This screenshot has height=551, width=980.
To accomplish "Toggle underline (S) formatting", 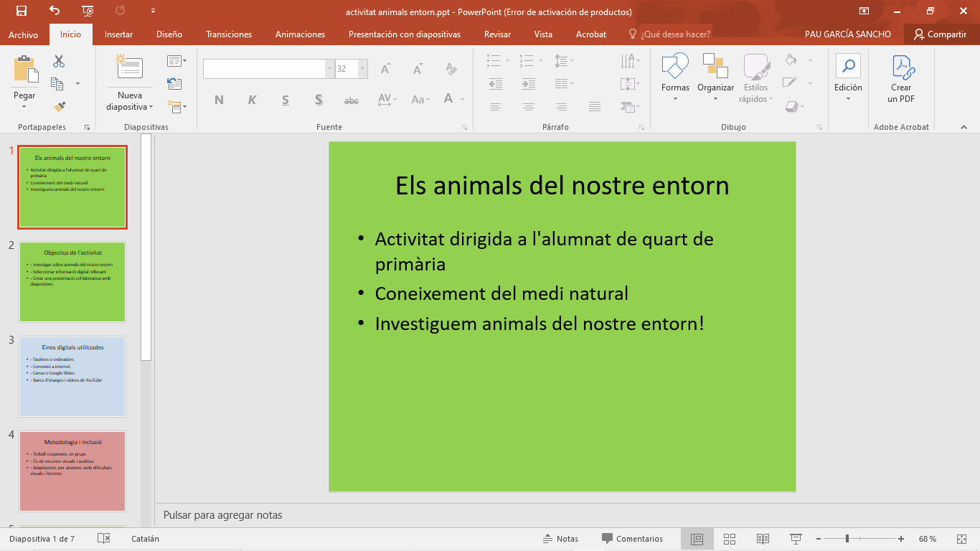I will pyautogui.click(x=286, y=100).
